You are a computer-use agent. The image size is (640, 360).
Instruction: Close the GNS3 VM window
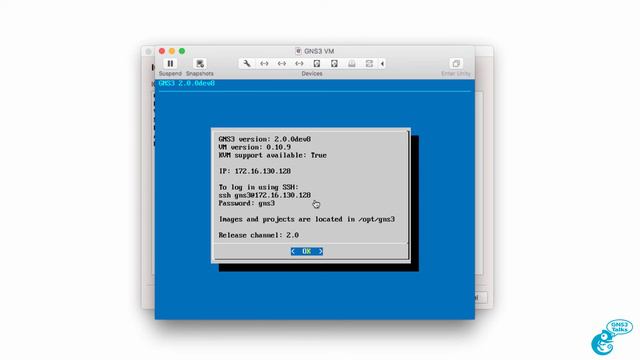[162, 51]
